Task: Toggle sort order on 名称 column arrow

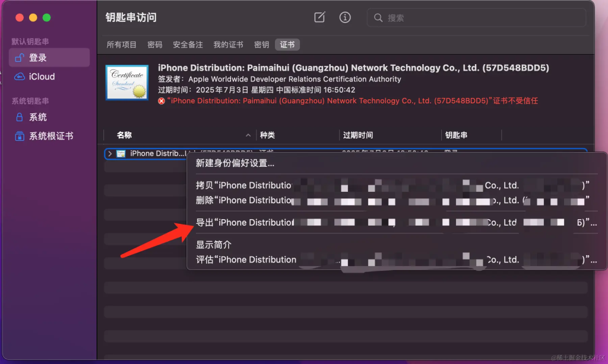Action: [248, 135]
